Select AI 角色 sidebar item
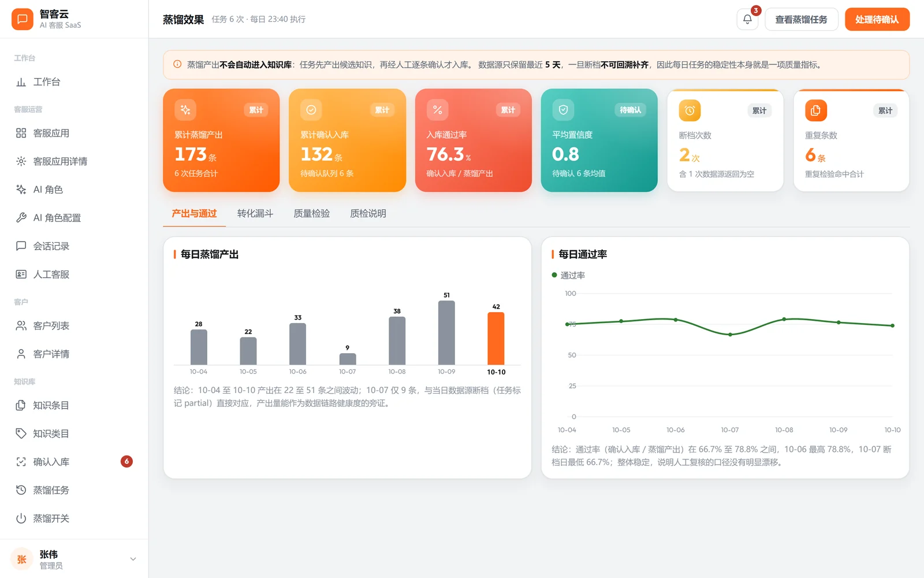 coord(74,190)
